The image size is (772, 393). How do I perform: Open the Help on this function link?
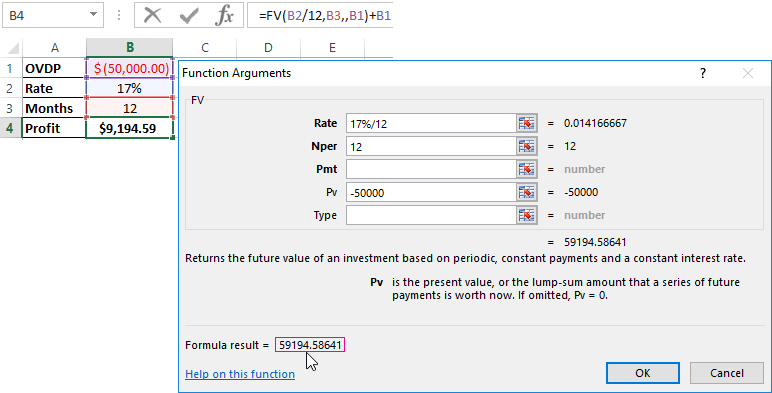pos(240,374)
